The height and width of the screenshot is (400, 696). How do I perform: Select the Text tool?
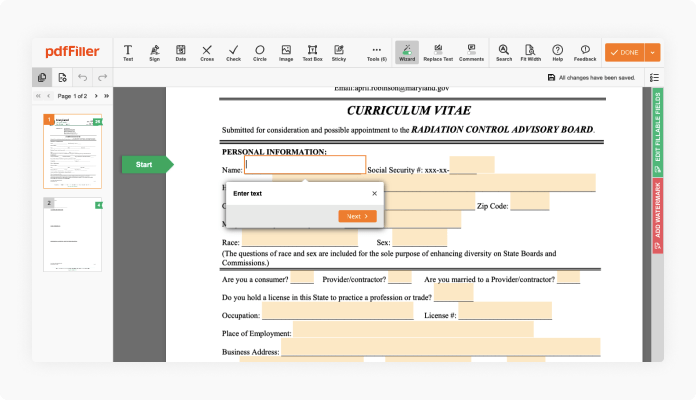point(128,52)
